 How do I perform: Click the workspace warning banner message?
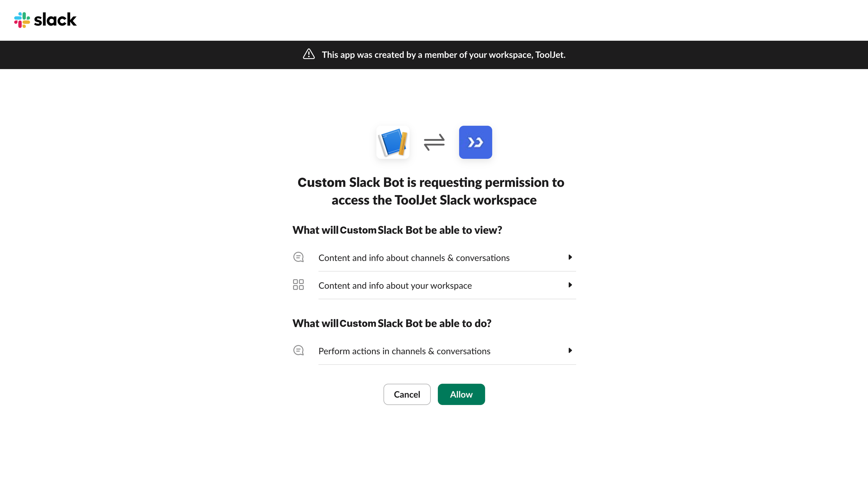click(443, 55)
